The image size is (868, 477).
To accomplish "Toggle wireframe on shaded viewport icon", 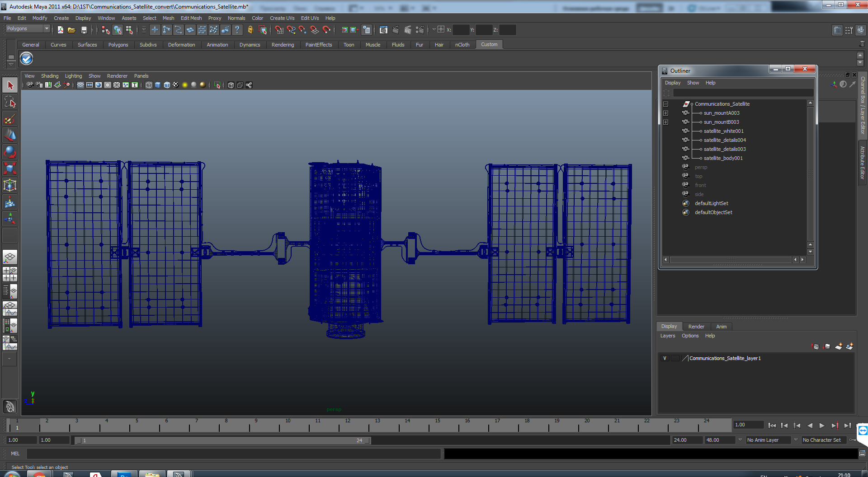I will [166, 85].
